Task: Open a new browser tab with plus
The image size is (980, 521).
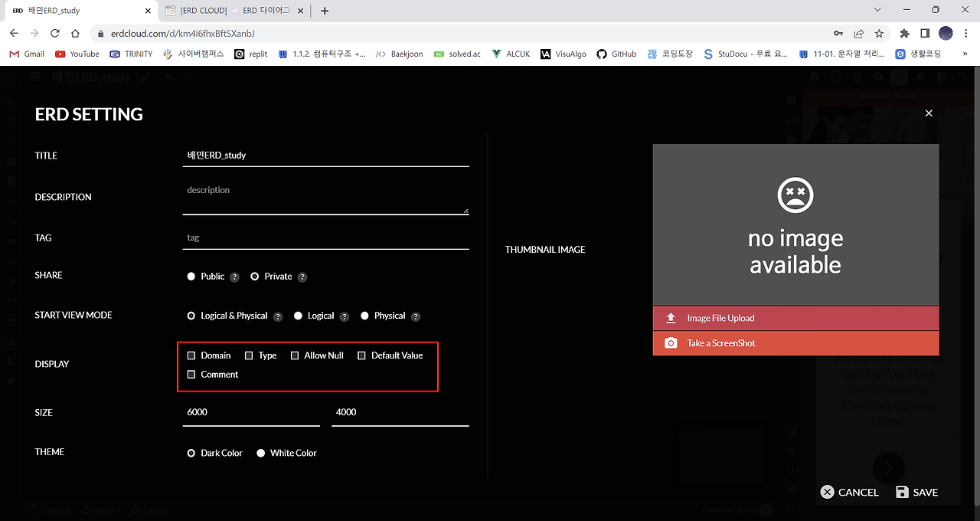Action: (x=325, y=11)
